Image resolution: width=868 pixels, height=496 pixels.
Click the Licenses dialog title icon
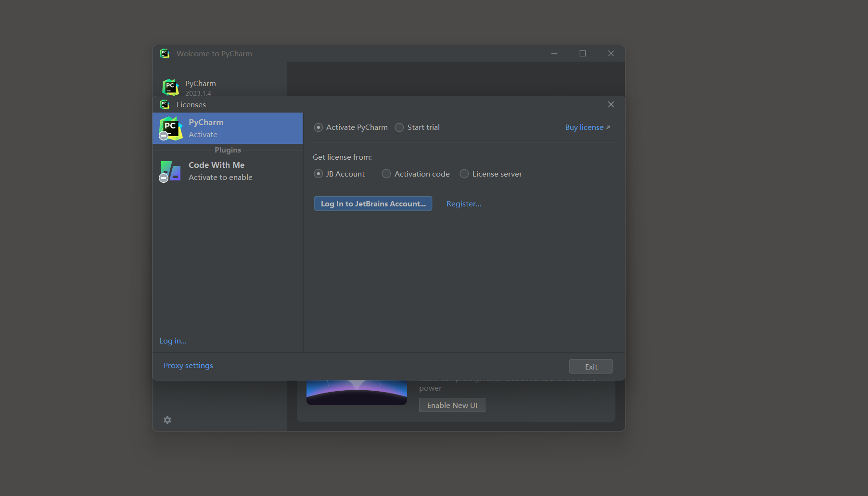click(x=165, y=104)
